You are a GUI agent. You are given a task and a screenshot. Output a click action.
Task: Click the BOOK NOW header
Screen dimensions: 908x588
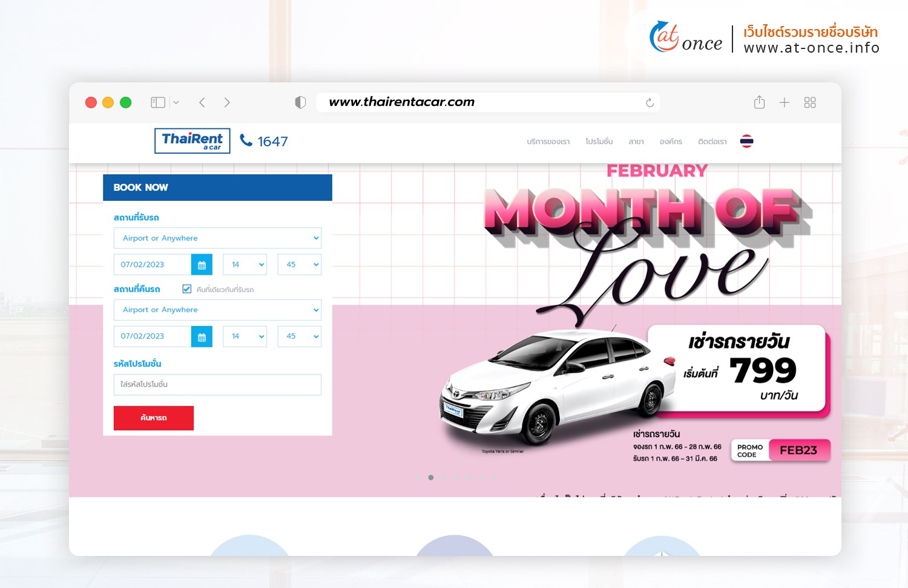[217, 188]
